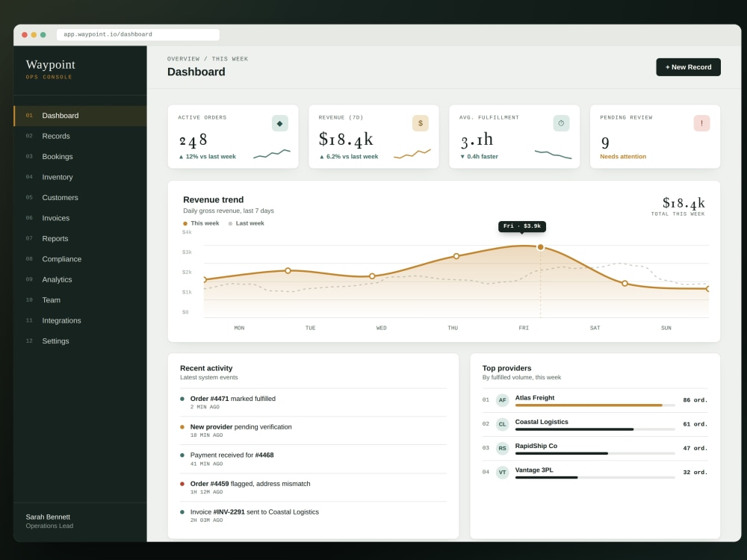Click the Tuesday data point on chart

pos(288,270)
